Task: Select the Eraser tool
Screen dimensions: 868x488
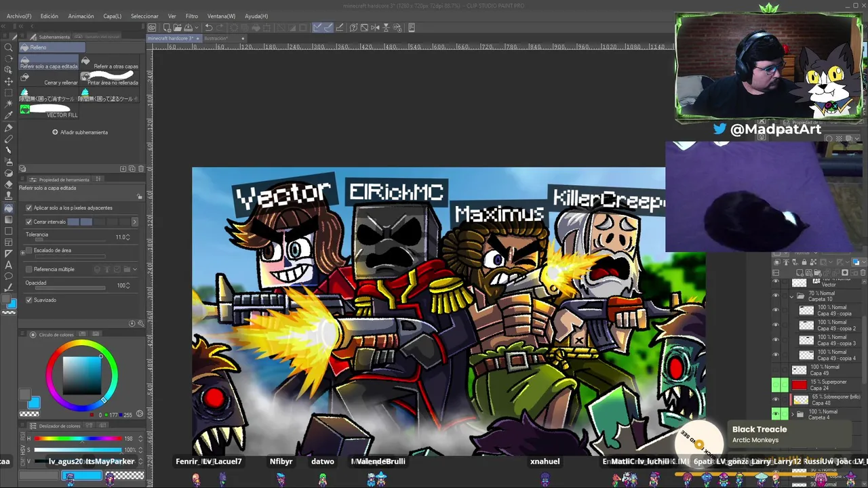Action: click(8, 185)
